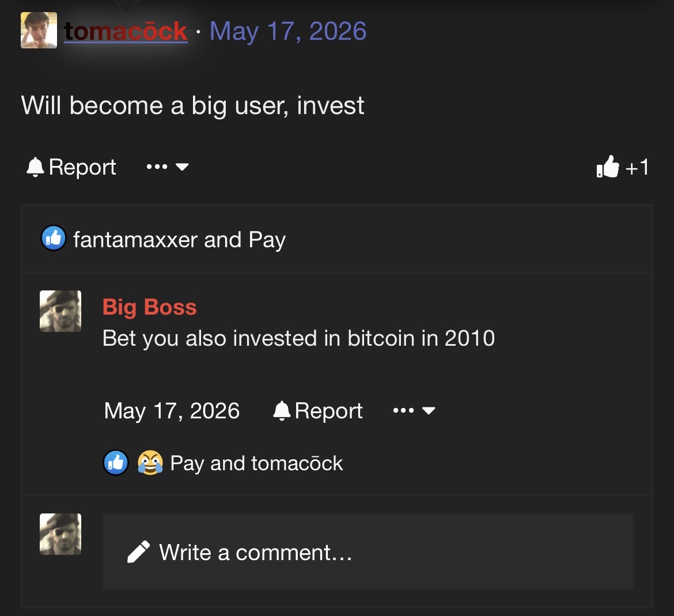Expand the post's dropdown caret arrow
This screenshot has width=674, height=616.
coord(182,167)
